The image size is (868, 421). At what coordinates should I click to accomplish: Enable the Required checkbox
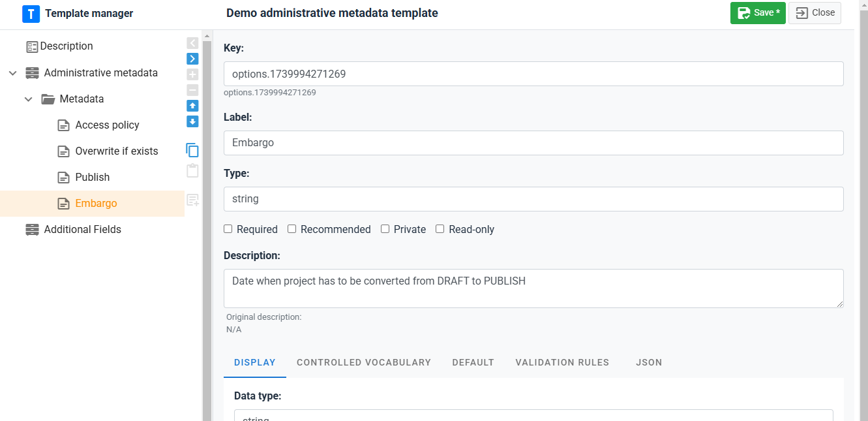pyautogui.click(x=228, y=229)
